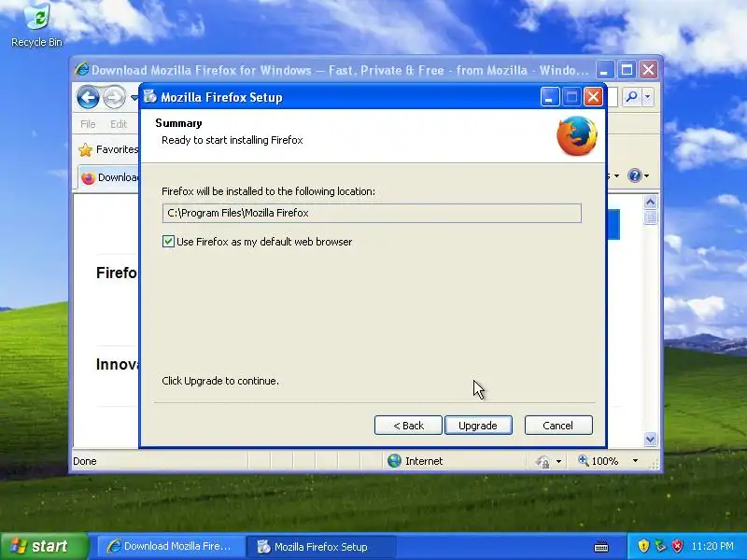Click the 'Ready to start installing Firefox' text
The width and height of the screenshot is (747, 560).
233,140
